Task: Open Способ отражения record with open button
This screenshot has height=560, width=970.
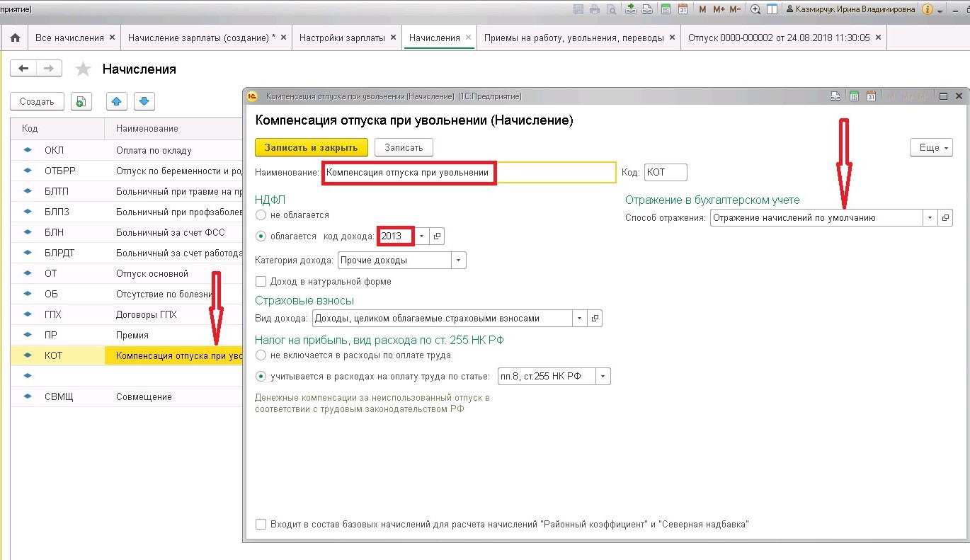Action: tap(945, 218)
